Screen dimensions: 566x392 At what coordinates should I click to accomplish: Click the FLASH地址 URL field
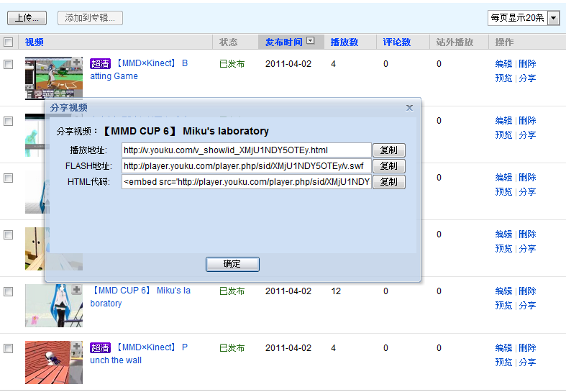247,166
